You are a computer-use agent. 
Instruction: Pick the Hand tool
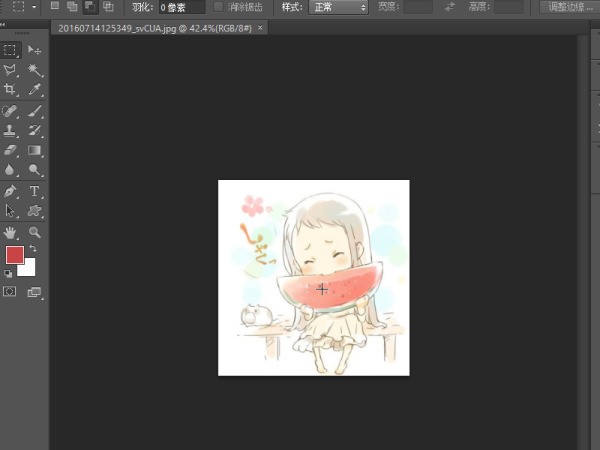click(11, 231)
